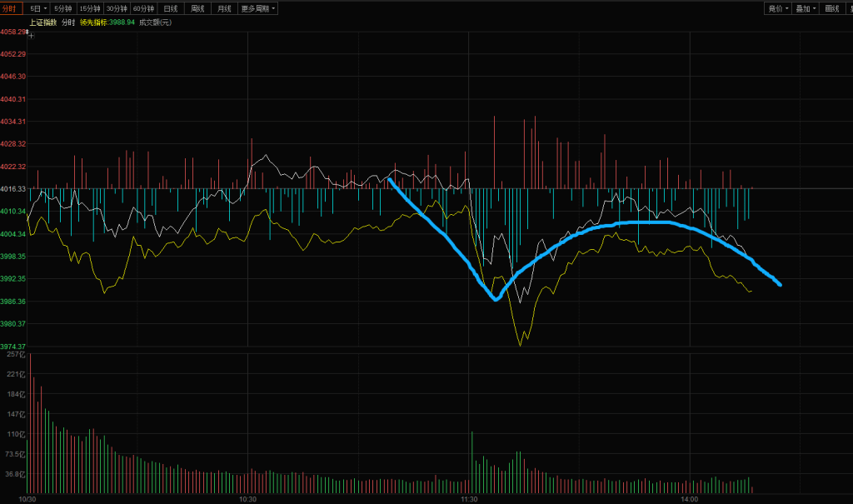This screenshot has height=504, width=853.
Task: Click the lowest point of the blue drawn curve
Action: point(496,298)
